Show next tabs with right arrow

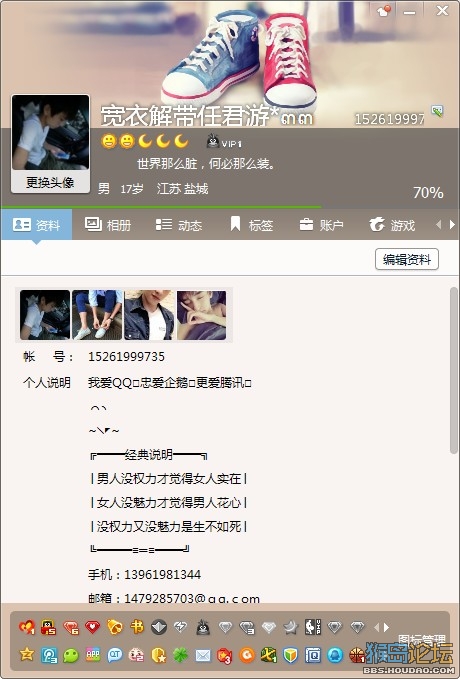tap(452, 224)
